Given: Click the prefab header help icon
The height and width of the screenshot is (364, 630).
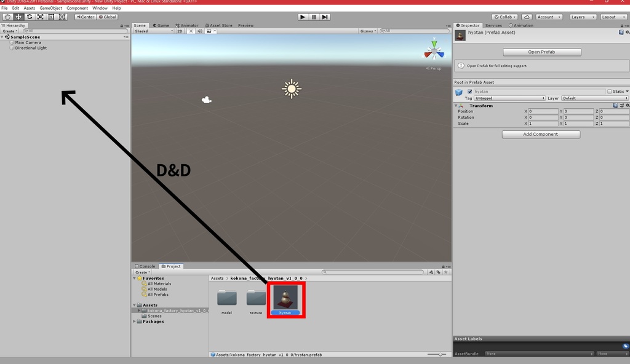Looking at the screenshot, I should (621, 32).
